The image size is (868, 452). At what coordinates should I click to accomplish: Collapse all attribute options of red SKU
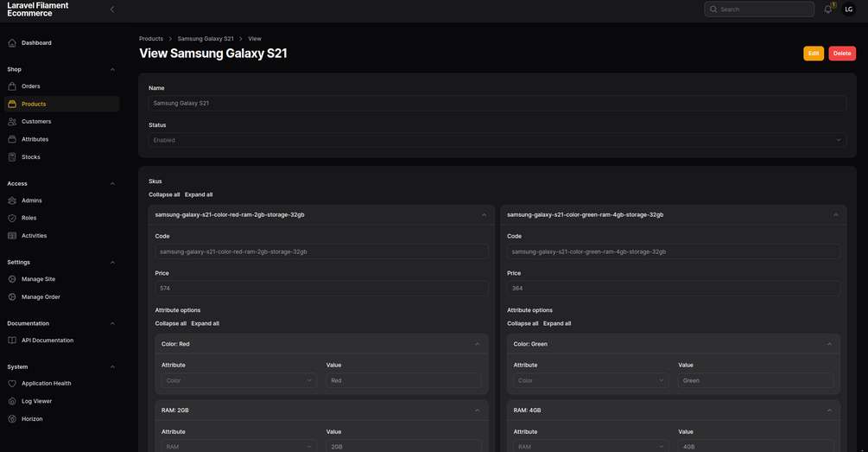point(170,323)
